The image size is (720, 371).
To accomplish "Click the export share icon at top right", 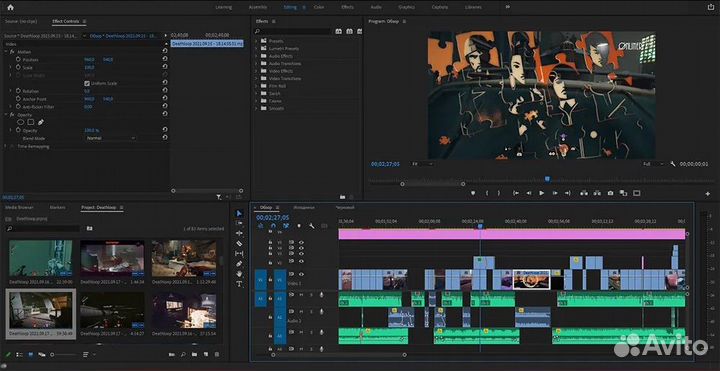I will coord(711,7).
